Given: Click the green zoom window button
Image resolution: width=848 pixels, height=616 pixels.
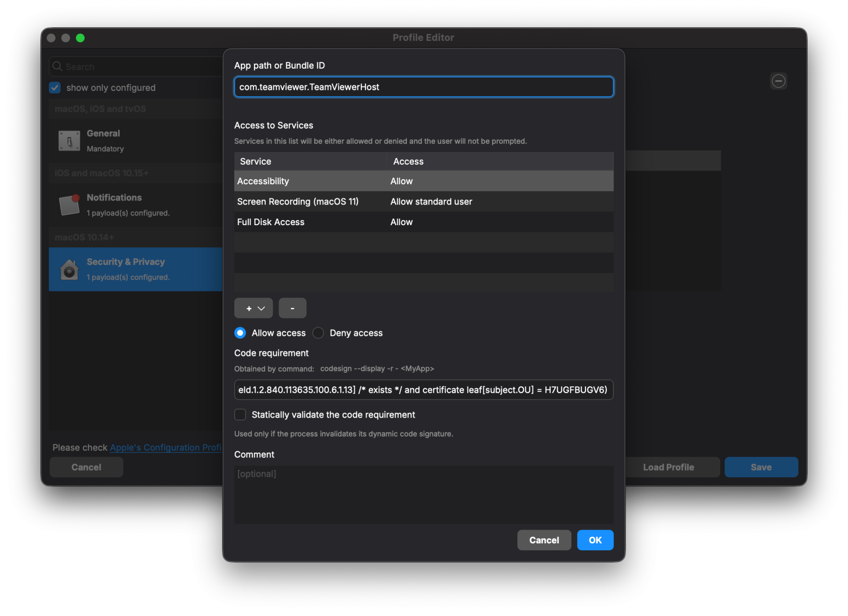Looking at the screenshot, I should (80, 38).
